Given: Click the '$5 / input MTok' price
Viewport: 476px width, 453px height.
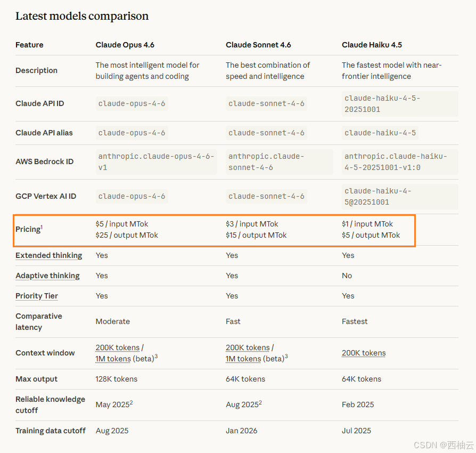Looking at the screenshot, I should 122,224.
